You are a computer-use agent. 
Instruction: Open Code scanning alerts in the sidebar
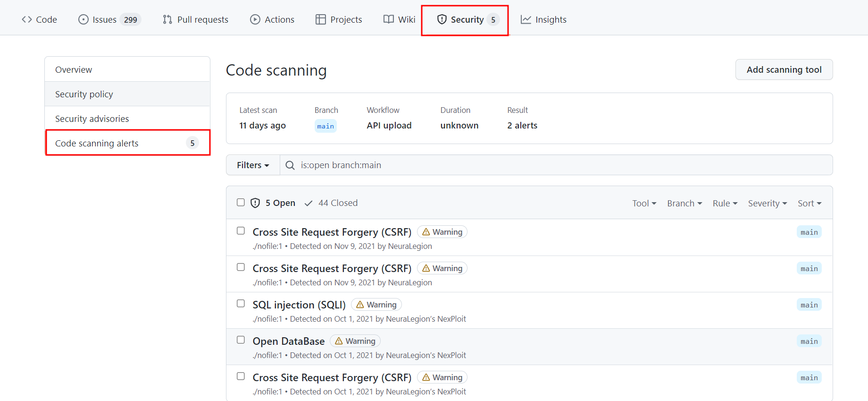[127, 143]
